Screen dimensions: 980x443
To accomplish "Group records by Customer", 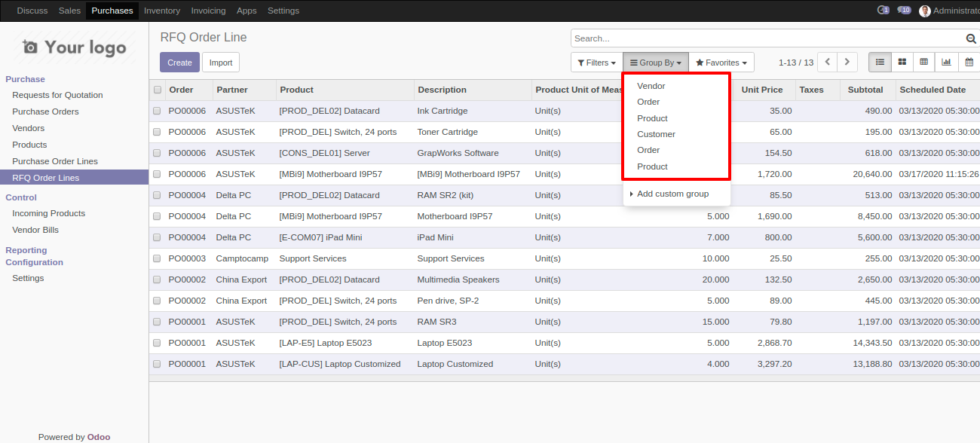I will [657, 134].
